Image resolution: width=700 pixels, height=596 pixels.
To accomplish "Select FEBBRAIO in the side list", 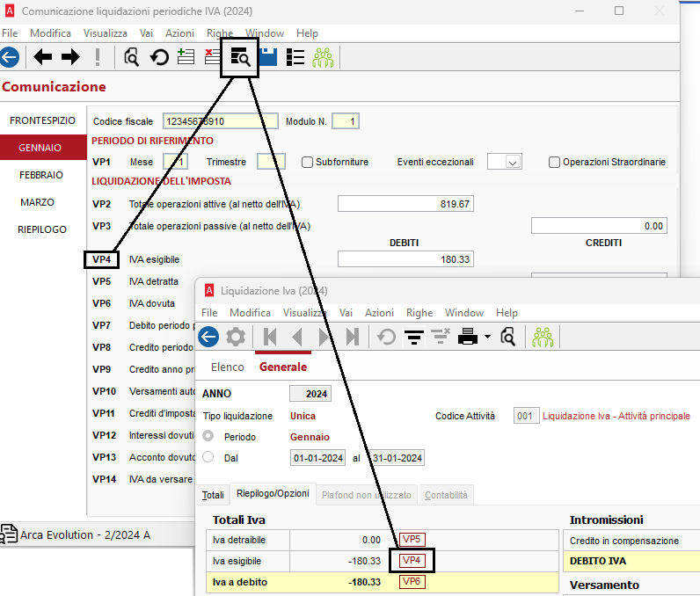I will pos(42,175).
